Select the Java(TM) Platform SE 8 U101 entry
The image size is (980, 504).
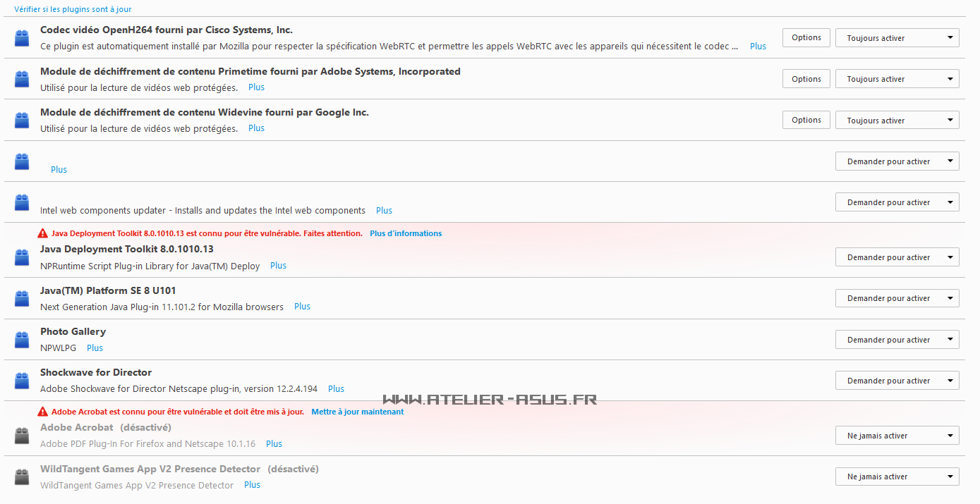(108, 290)
